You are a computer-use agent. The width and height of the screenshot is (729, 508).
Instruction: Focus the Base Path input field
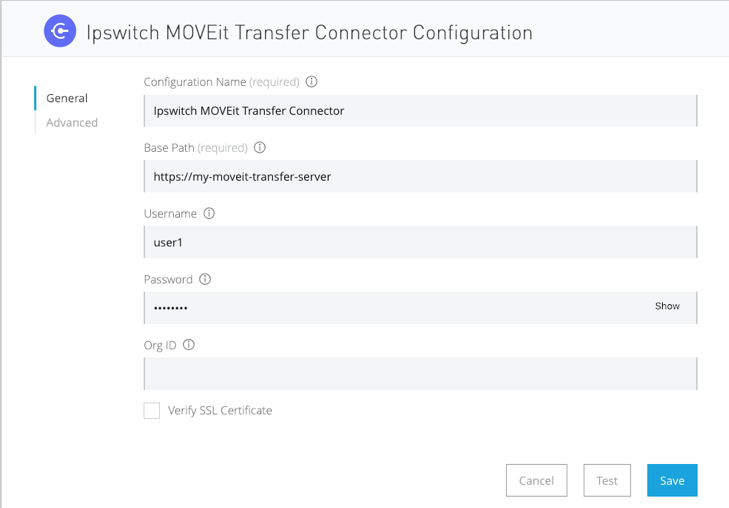(x=420, y=176)
